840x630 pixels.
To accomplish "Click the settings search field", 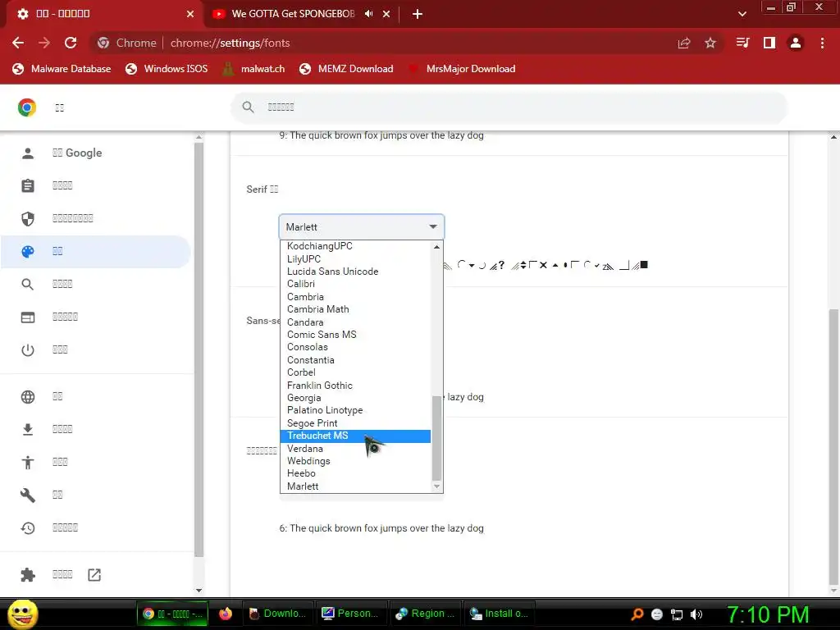I will 509,107.
